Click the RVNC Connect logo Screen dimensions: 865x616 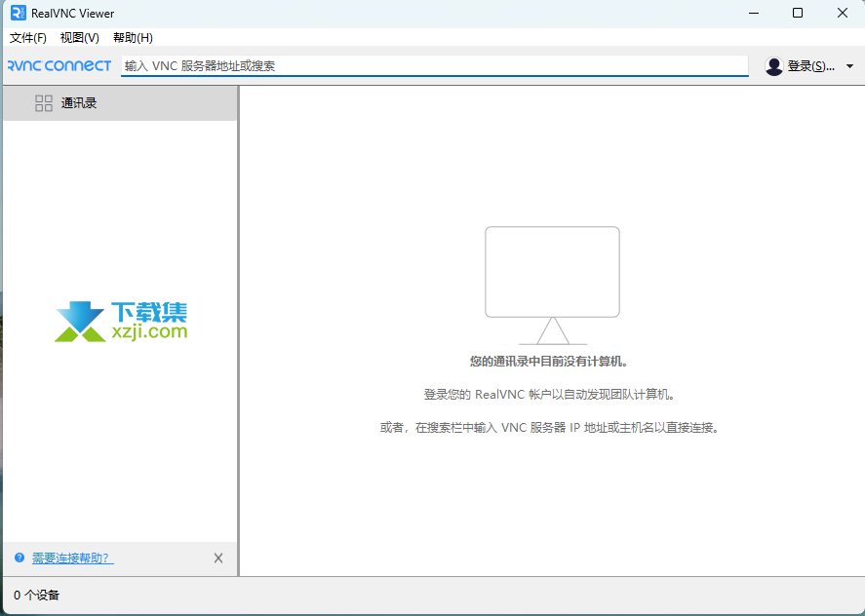pyautogui.click(x=59, y=66)
